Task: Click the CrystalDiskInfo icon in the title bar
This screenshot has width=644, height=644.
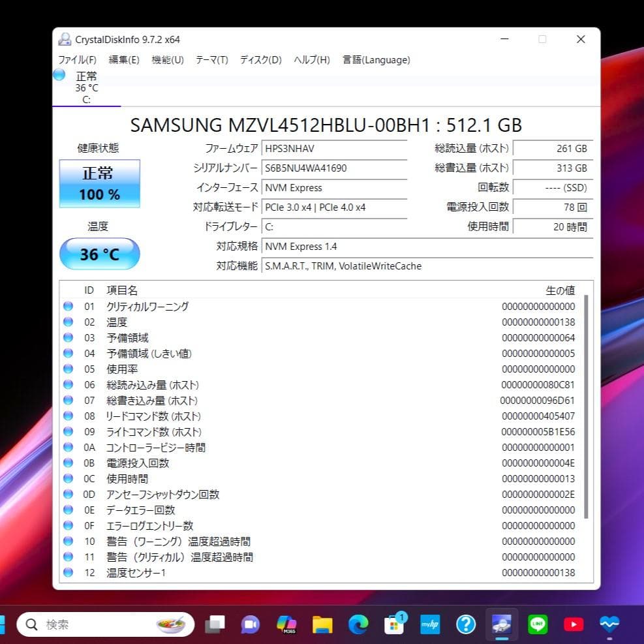Action: coord(64,39)
